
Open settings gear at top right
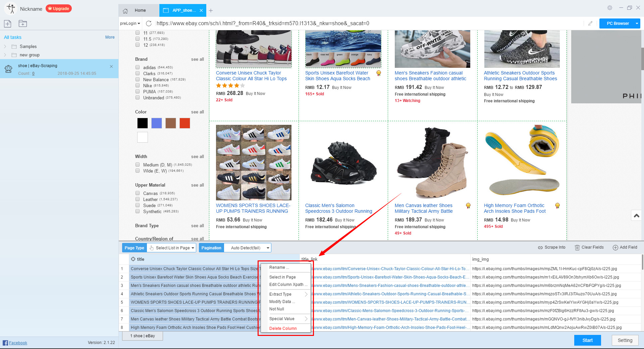[x=610, y=8]
